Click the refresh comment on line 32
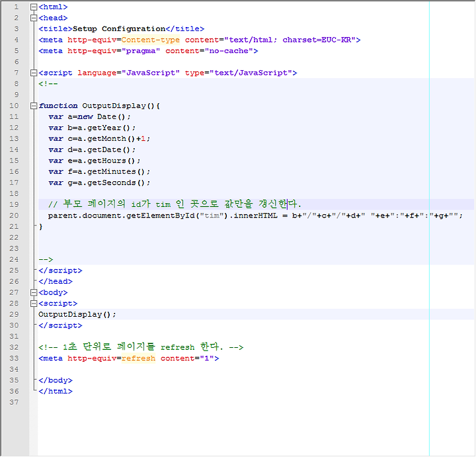The image size is (476, 457). point(141,347)
